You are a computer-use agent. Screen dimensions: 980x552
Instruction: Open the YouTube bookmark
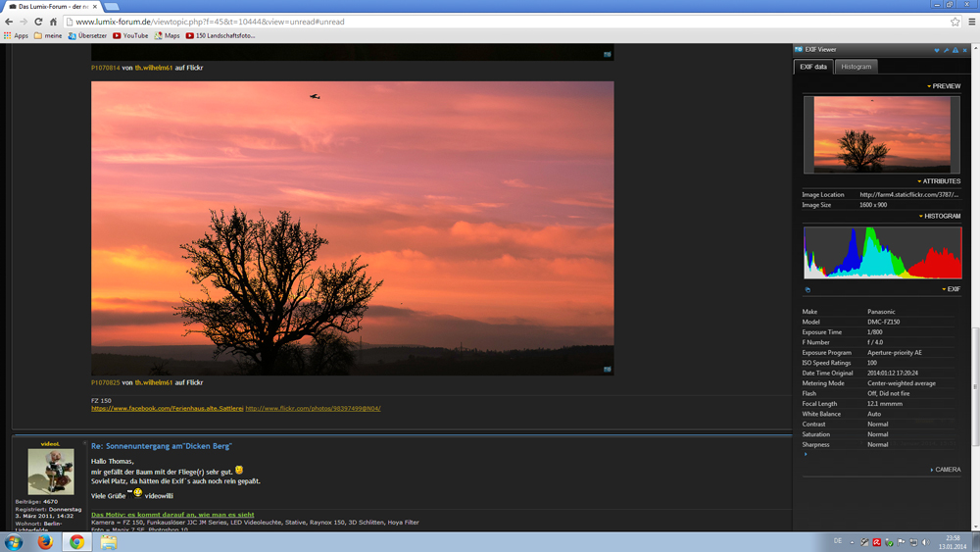pos(130,35)
